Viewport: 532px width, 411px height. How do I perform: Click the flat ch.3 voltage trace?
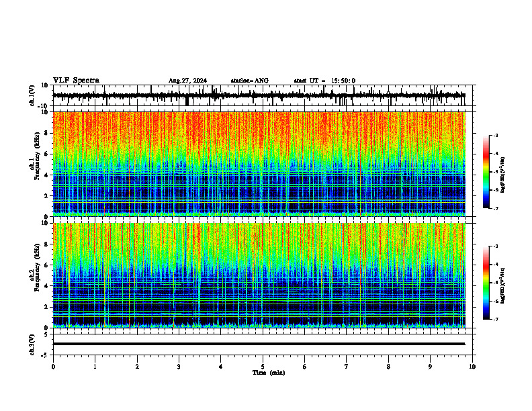click(259, 344)
